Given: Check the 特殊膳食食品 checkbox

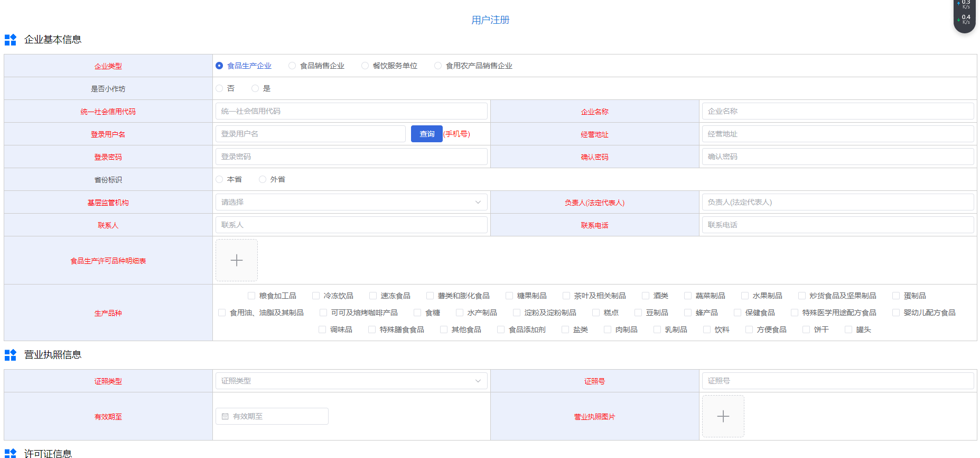Looking at the screenshot, I should point(372,329).
